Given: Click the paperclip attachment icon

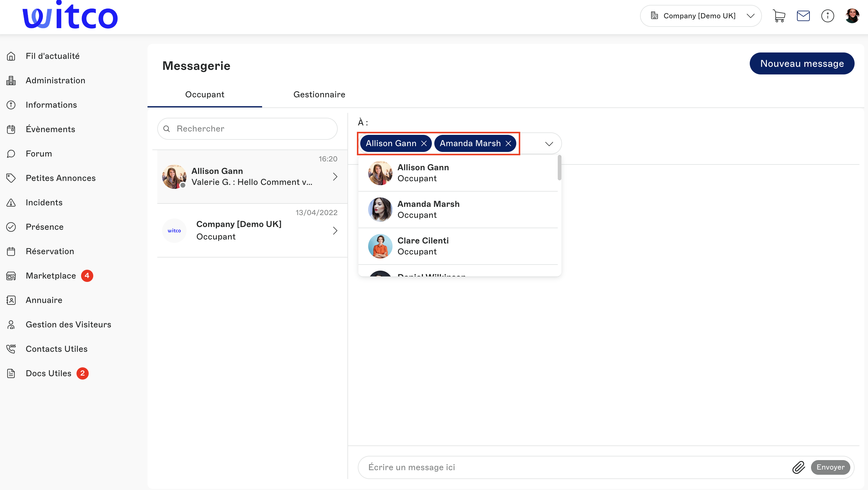Looking at the screenshot, I should 798,467.
